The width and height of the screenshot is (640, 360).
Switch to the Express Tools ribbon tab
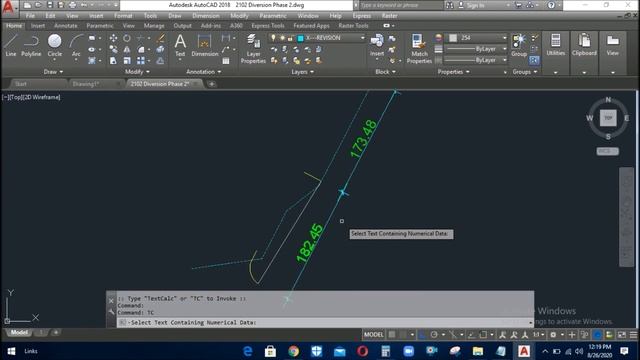pyautogui.click(x=267, y=26)
